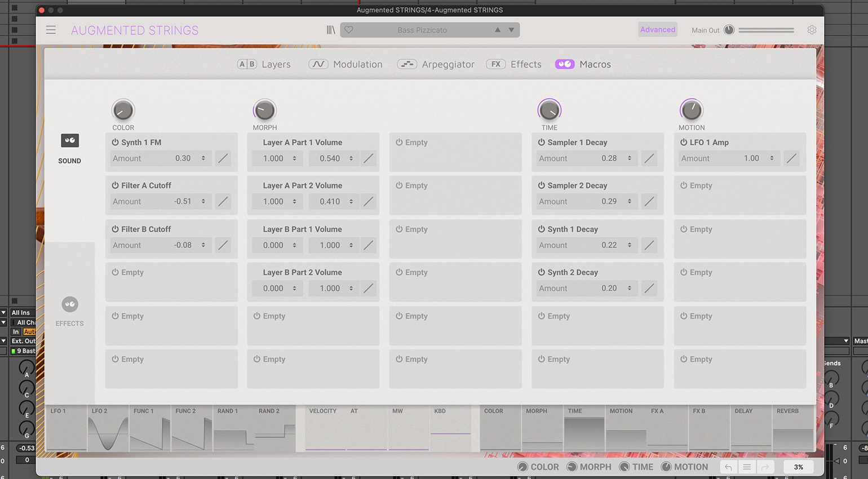Select previous preset with up arrow
The image size is (868, 479).
pyautogui.click(x=498, y=30)
